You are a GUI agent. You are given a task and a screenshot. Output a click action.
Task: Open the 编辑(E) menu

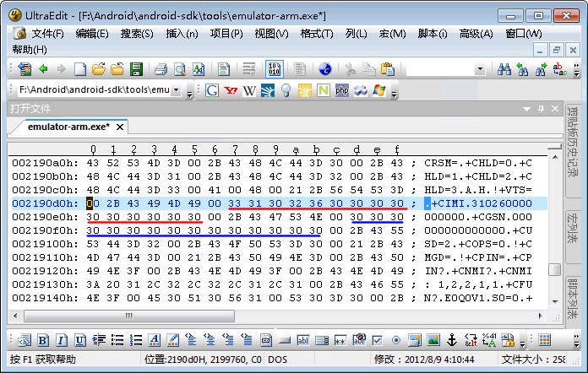point(91,33)
